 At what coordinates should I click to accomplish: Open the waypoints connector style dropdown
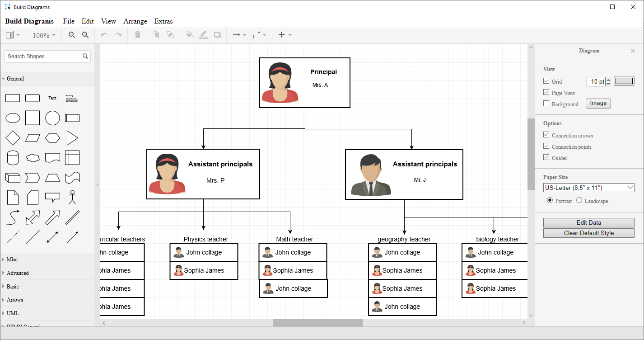click(259, 35)
